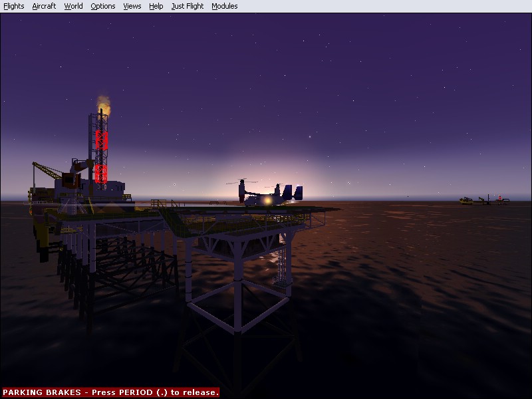Click the upper red light on the derrick
Screen dimensions: 532x399
101,140
